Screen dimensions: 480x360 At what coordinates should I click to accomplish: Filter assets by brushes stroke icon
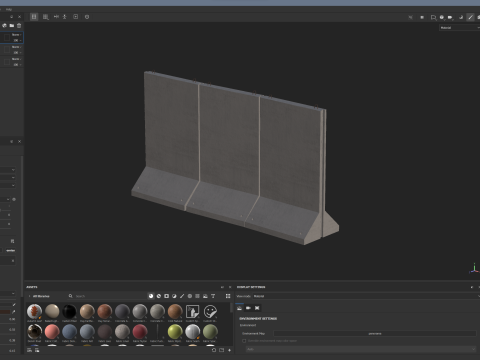[182, 296]
